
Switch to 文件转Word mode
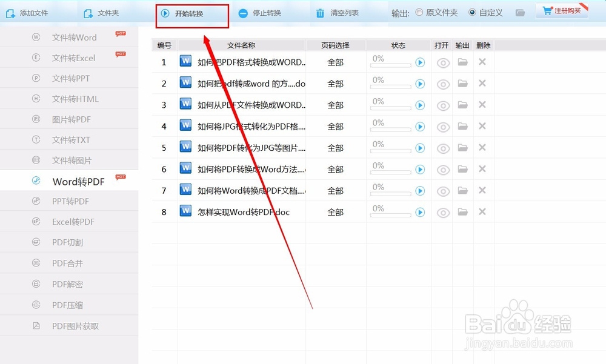(69, 38)
